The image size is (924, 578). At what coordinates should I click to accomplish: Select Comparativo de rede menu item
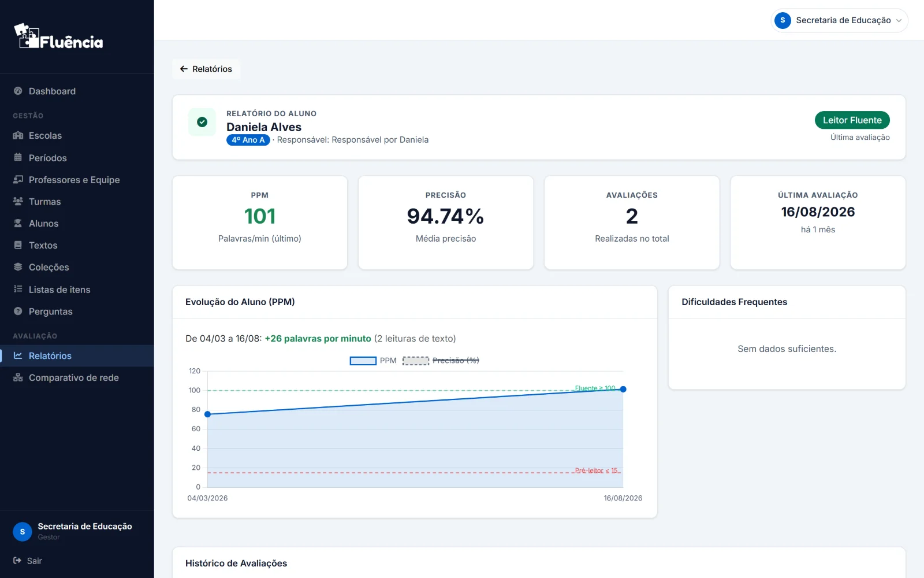pyautogui.click(x=77, y=377)
